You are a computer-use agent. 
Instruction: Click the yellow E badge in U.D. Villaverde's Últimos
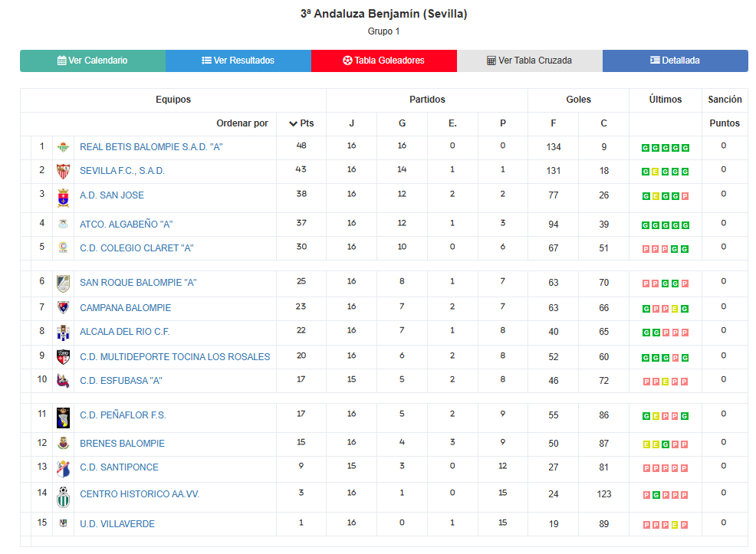point(675,525)
